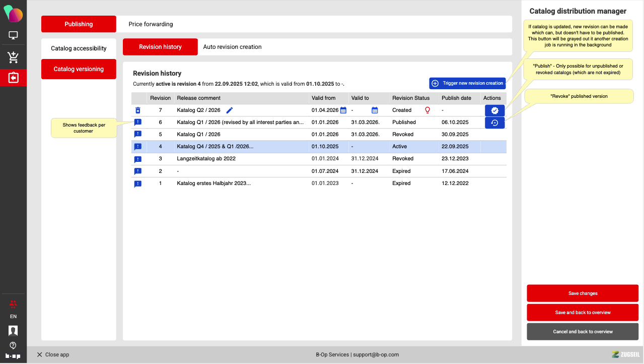
Task: Click the monitor icon in left sidebar
Action: (x=13, y=35)
